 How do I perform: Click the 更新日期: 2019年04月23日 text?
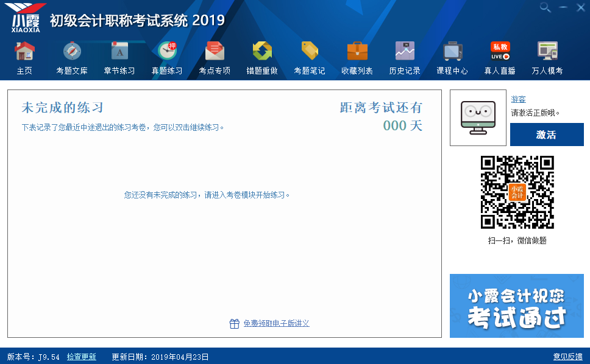point(160,357)
